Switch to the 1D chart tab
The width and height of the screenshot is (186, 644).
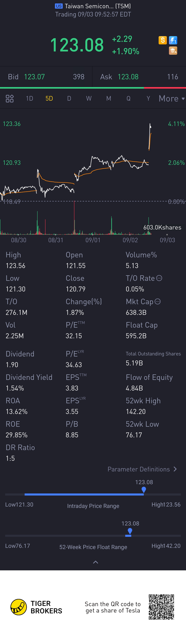click(x=30, y=98)
